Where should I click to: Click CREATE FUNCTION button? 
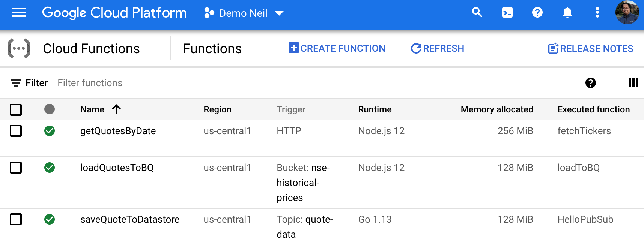(337, 48)
